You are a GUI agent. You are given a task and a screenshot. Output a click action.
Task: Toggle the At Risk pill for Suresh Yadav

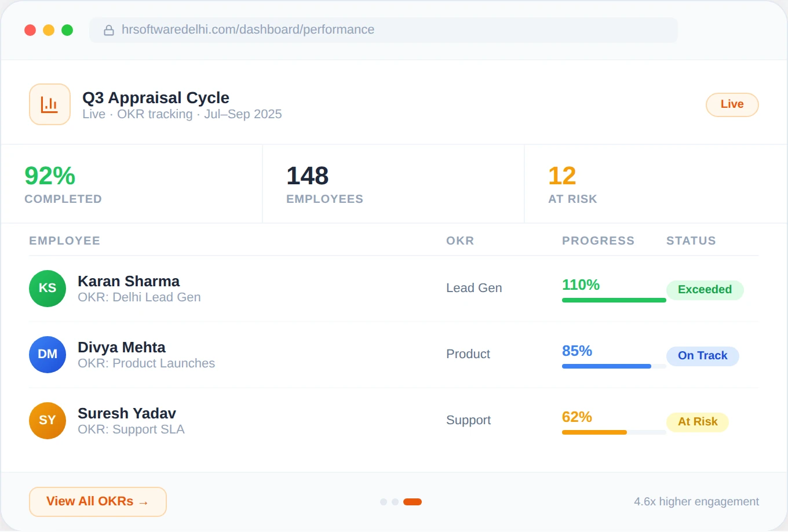click(697, 422)
